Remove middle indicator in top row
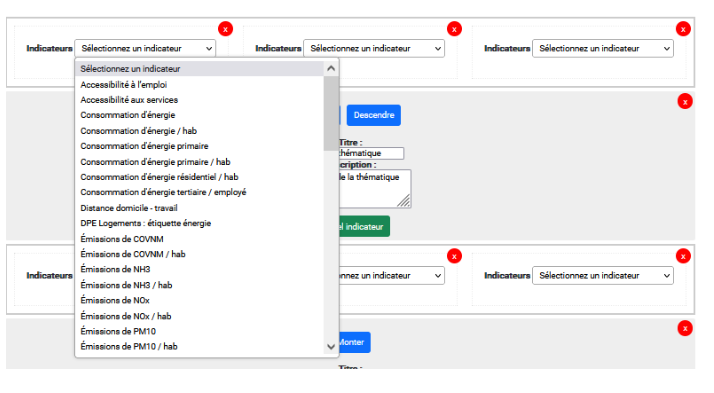 (454, 29)
